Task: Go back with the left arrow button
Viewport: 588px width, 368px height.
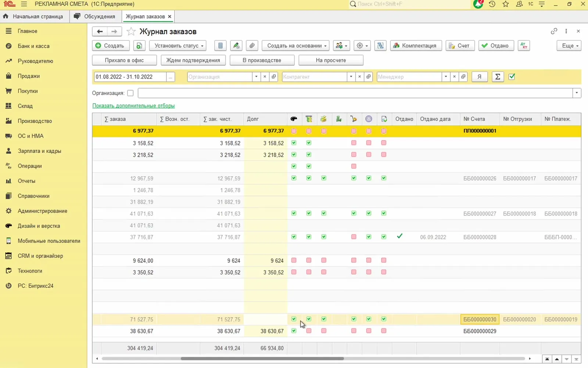Action: point(100,32)
